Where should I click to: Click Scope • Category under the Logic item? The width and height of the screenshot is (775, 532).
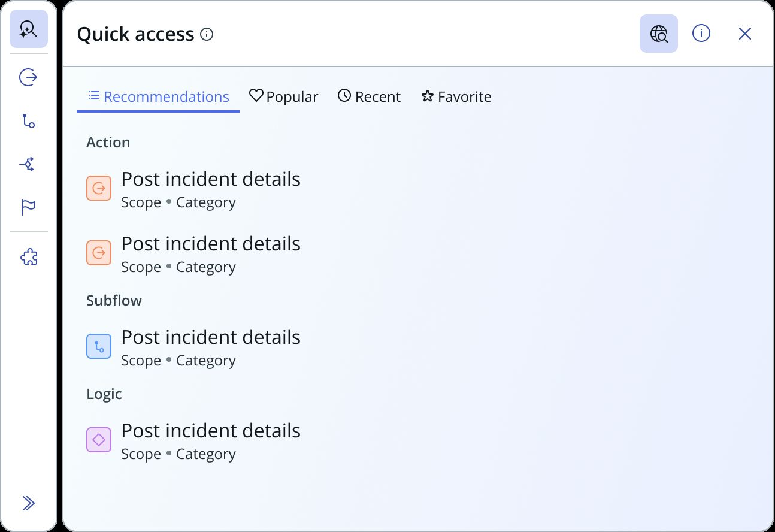(x=178, y=454)
